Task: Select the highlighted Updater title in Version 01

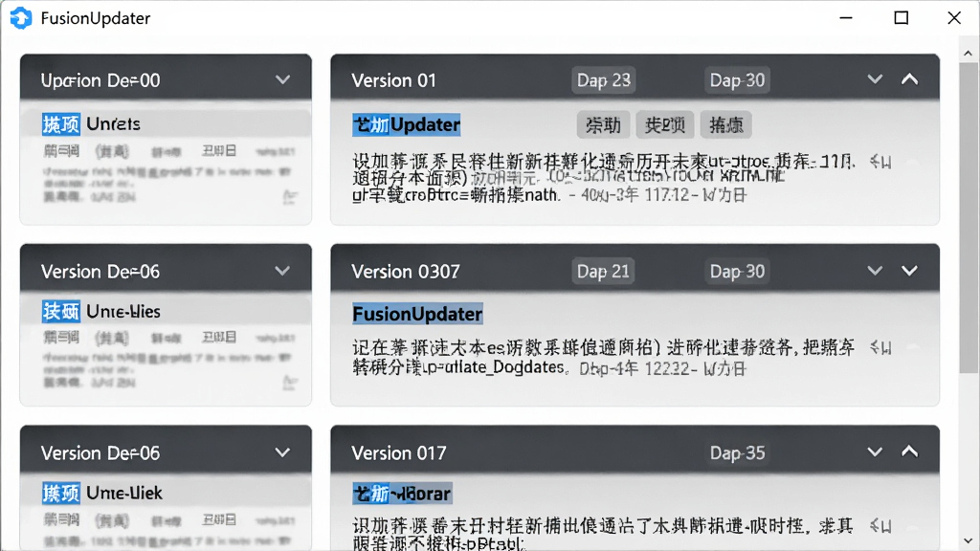Action: coord(406,125)
